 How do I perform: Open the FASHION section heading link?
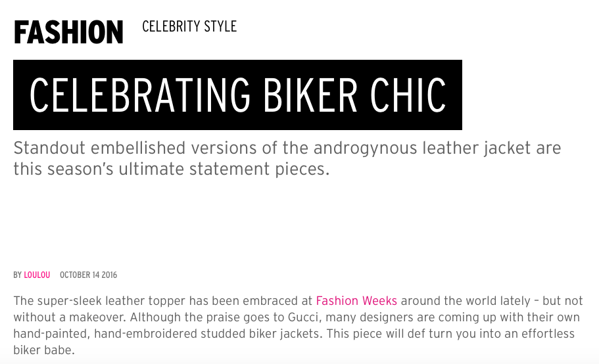(68, 32)
